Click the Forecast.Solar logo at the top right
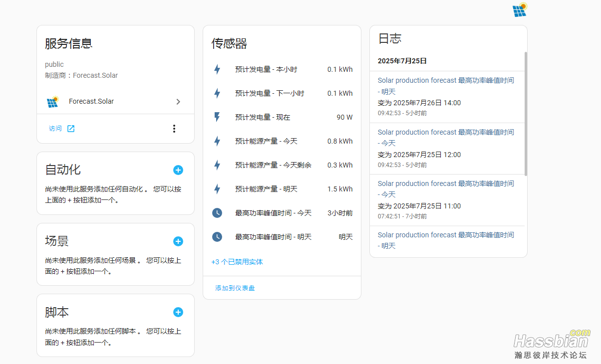The height and width of the screenshot is (364, 601). click(520, 10)
